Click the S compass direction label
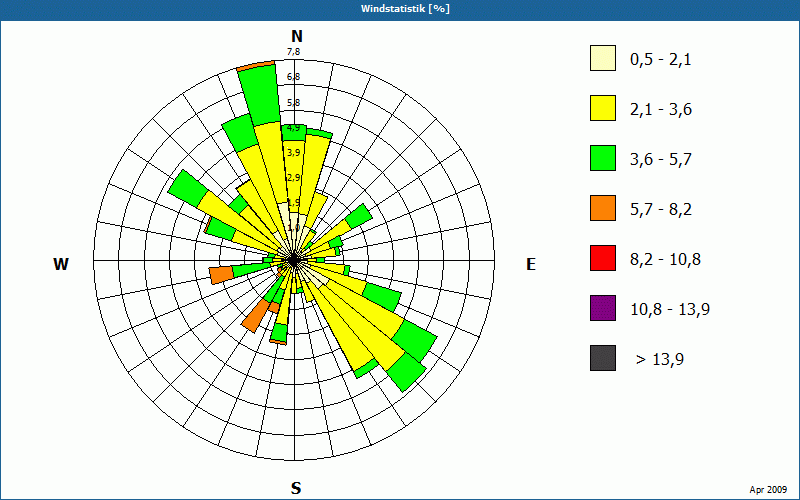The height and width of the screenshot is (500, 800). coord(296,488)
